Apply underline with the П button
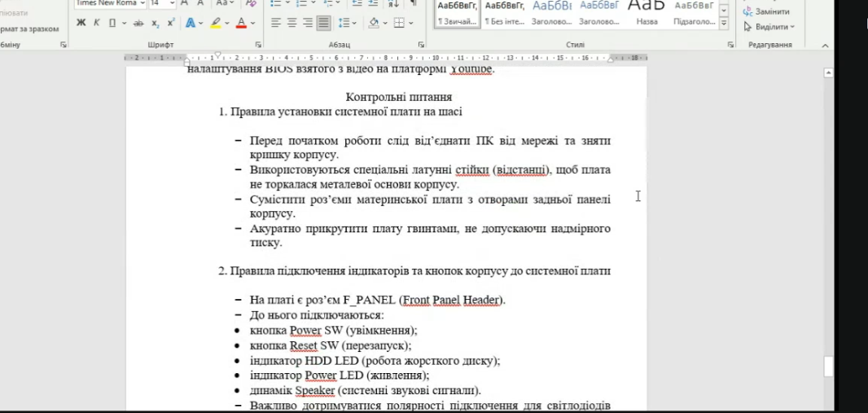This screenshot has width=868, height=413. click(x=112, y=23)
